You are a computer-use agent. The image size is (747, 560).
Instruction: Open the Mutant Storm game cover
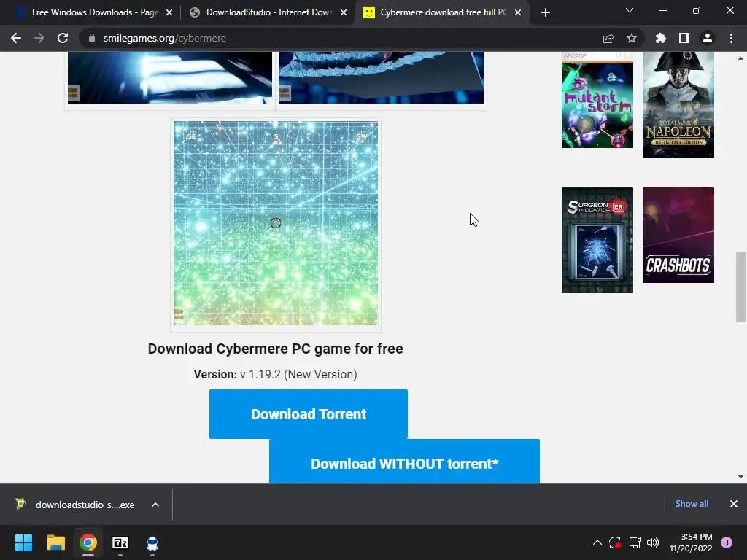click(597, 100)
